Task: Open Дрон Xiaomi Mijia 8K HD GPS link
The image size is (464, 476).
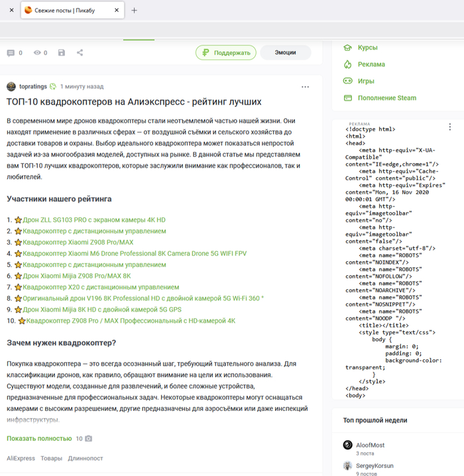Action: pos(102,310)
